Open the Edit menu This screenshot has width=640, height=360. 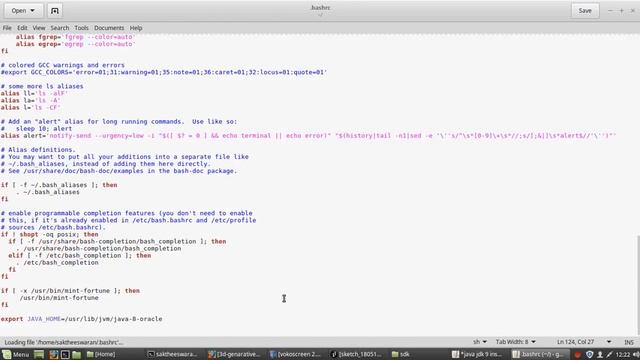coord(22,28)
